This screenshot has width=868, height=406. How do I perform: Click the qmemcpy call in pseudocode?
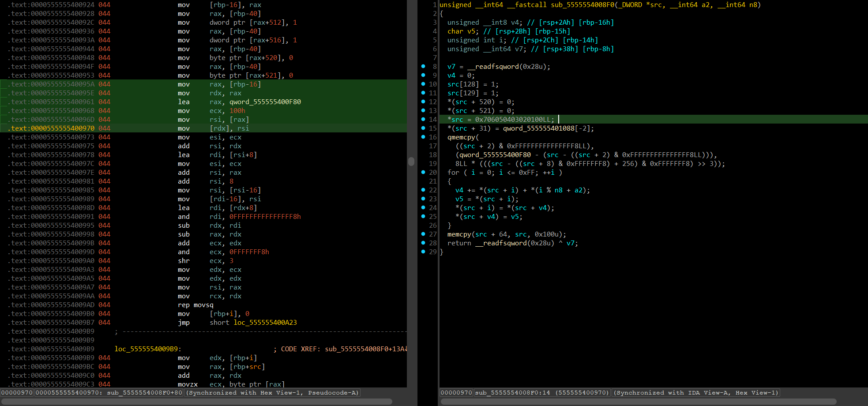[463, 137]
